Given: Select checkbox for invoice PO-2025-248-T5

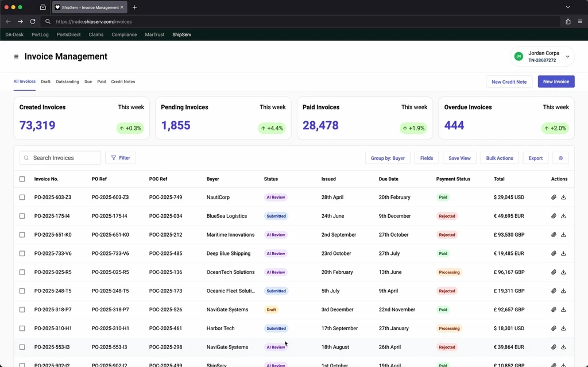Looking at the screenshot, I should 22,291.
